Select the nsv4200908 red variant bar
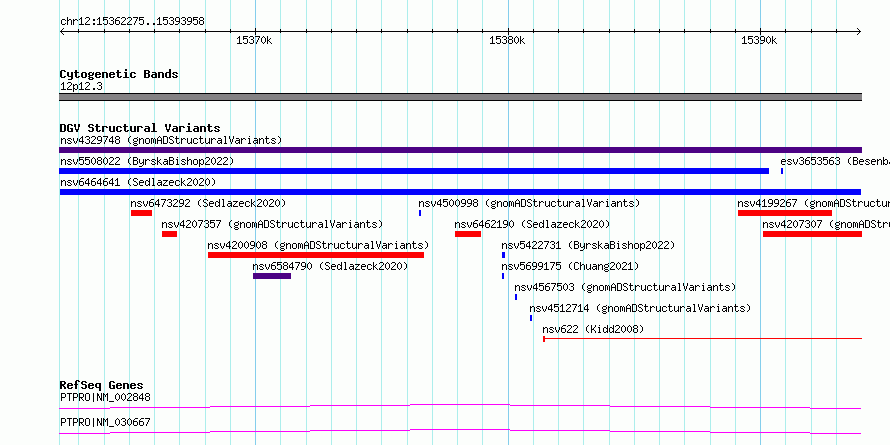This screenshot has width=890, height=445. pyautogui.click(x=316, y=255)
